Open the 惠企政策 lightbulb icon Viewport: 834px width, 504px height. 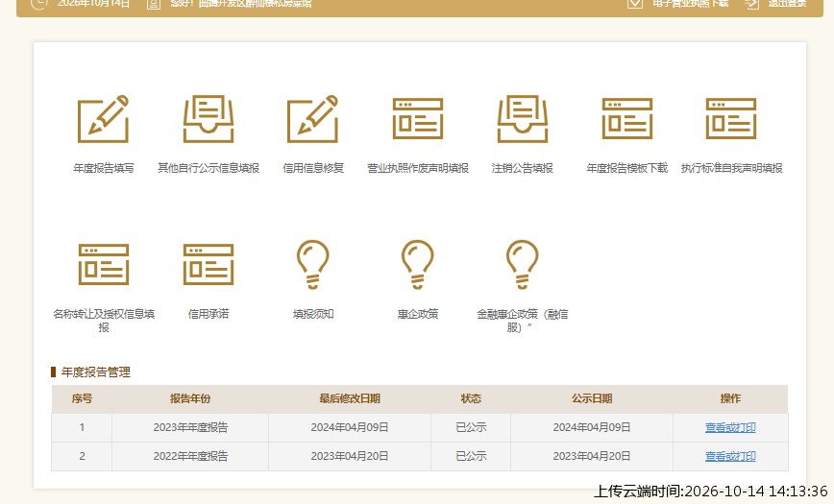coord(418,264)
